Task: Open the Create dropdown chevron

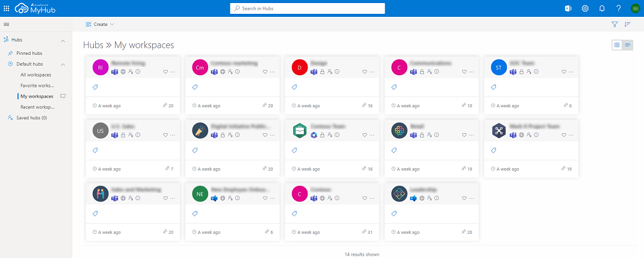Action: tap(112, 24)
